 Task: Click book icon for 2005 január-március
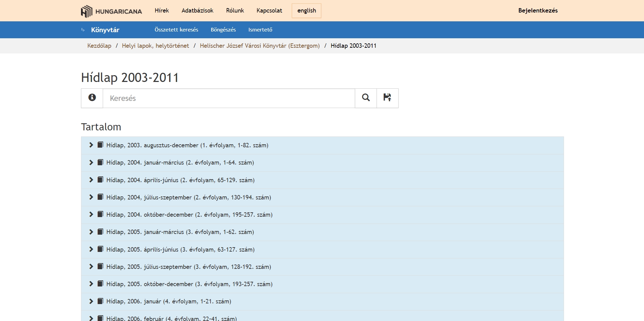[x=100, y=232]
